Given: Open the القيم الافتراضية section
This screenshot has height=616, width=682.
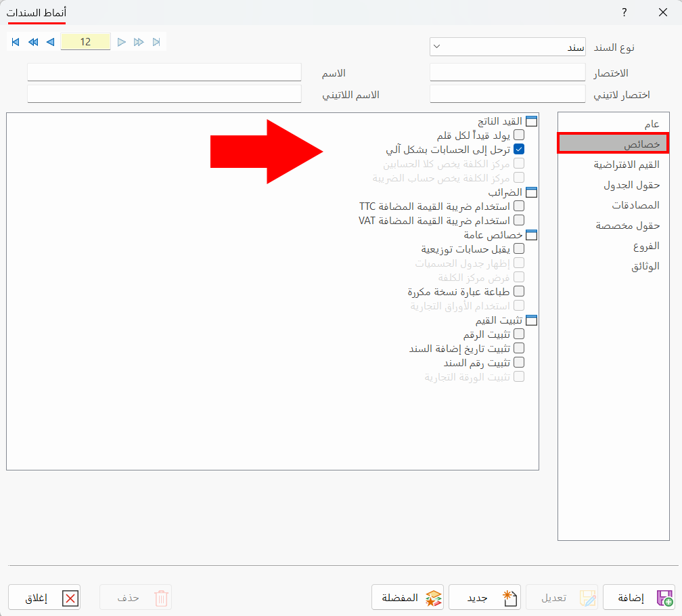Looking at the screenshot, I should click(x=613, y=164).
